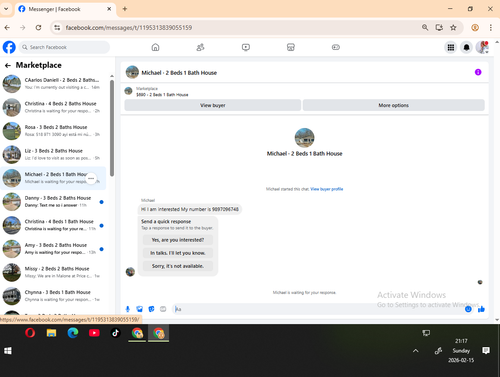The width and height of the screenshot is (500, 377).
Task: Open the tab search dropdown arrow
Action: coord(6,9)
